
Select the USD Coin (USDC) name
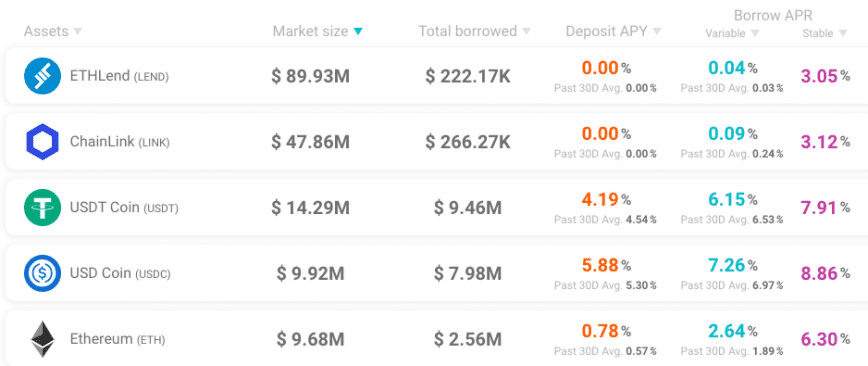tap(120, 273)
